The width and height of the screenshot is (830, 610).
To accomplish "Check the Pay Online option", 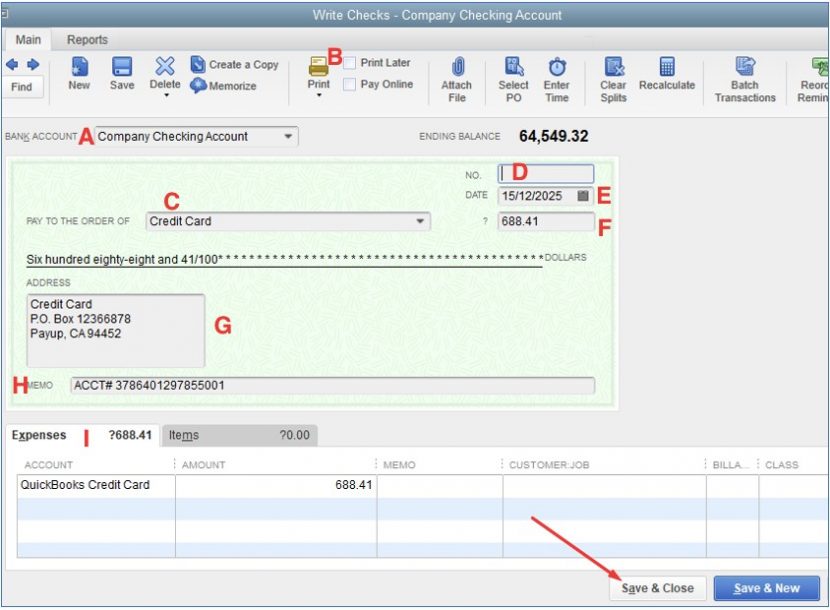I will tap(351, 84).
